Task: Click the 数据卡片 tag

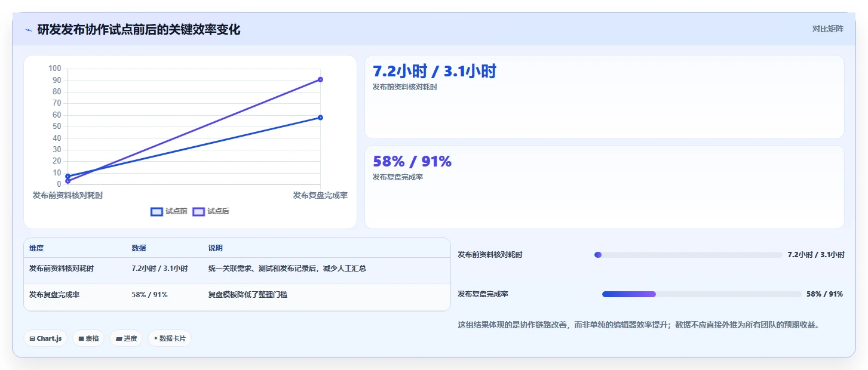Action: (x=170, y=338)
